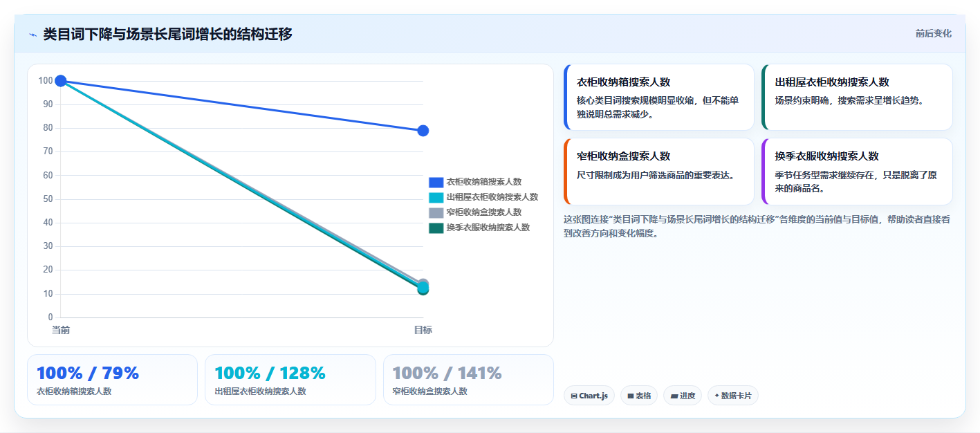Viewport: 980px width, 433px height.
Task: Toggle the 衣柜收纳箱搜索人数 legend item
Action: click(475, 182)
